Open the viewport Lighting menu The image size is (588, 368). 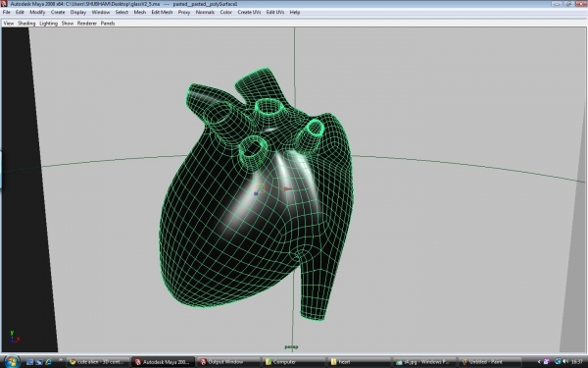coord(48,24)
